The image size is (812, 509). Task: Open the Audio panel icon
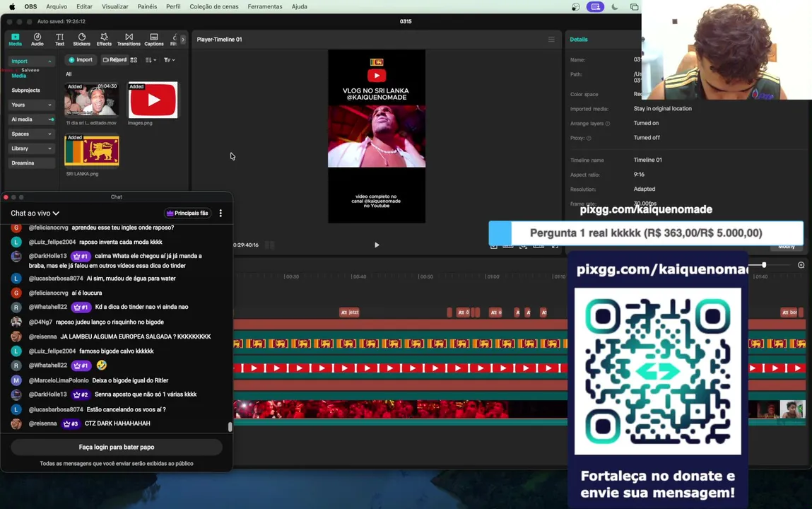(x=37, y=40)
